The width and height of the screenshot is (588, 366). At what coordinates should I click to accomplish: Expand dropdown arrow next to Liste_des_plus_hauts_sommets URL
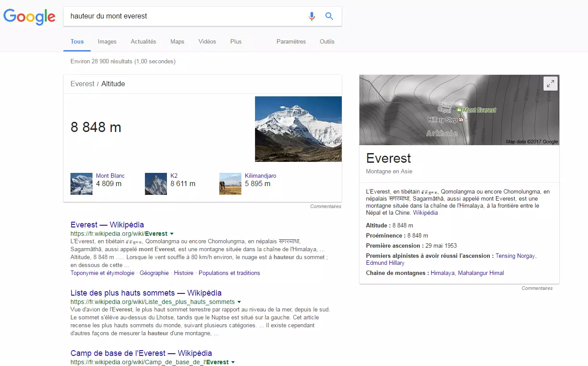click(239, 302)
